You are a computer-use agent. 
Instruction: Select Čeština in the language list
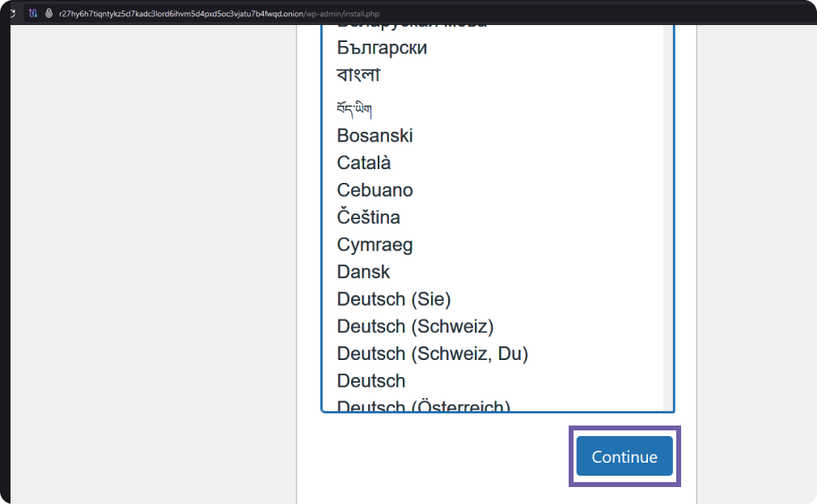pyautogui.click(x=368, y=218)
